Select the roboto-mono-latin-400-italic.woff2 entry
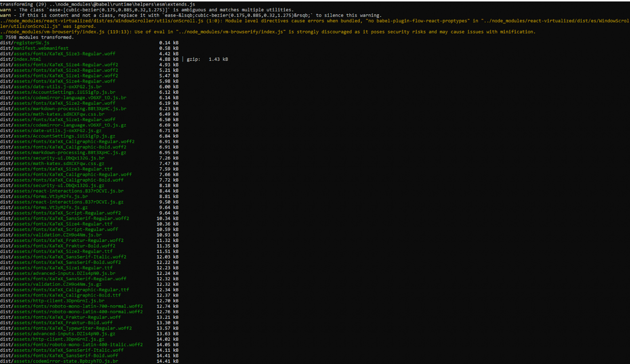 point(71,345)
